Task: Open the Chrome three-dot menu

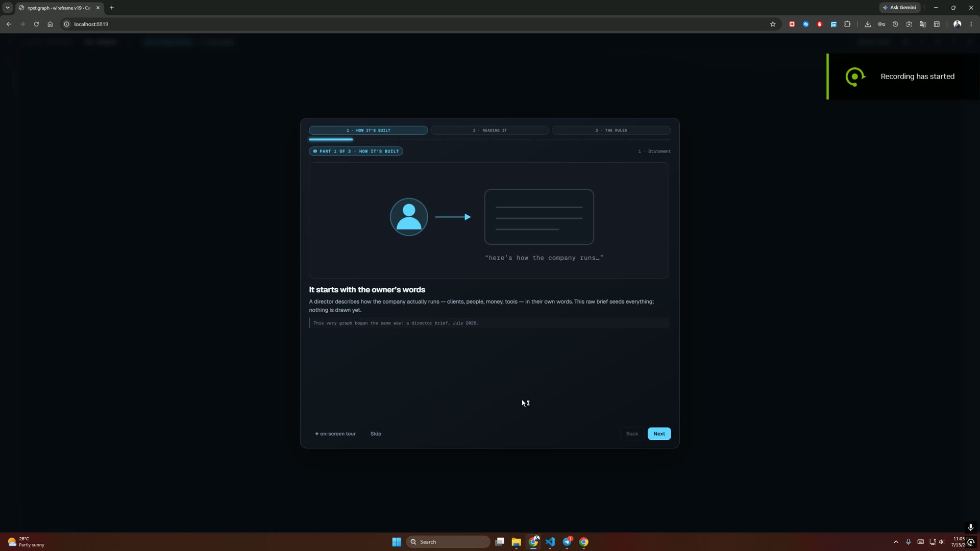Action: coord(971,24)
